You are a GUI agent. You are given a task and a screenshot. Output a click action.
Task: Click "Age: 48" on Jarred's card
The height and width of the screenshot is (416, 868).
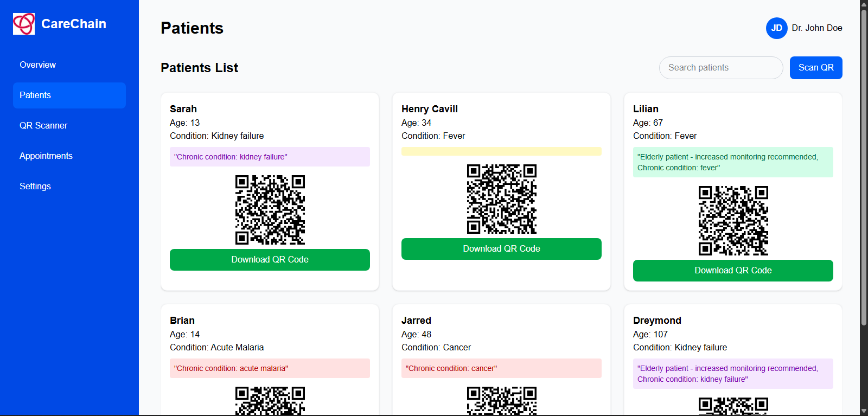(x=417, y=335)
